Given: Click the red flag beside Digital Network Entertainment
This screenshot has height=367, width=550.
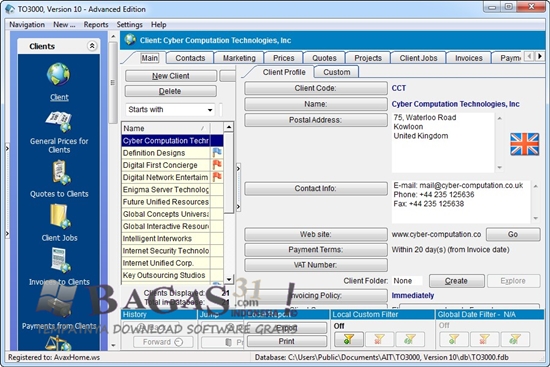Looking at the screenshot, I should [217, 177].
